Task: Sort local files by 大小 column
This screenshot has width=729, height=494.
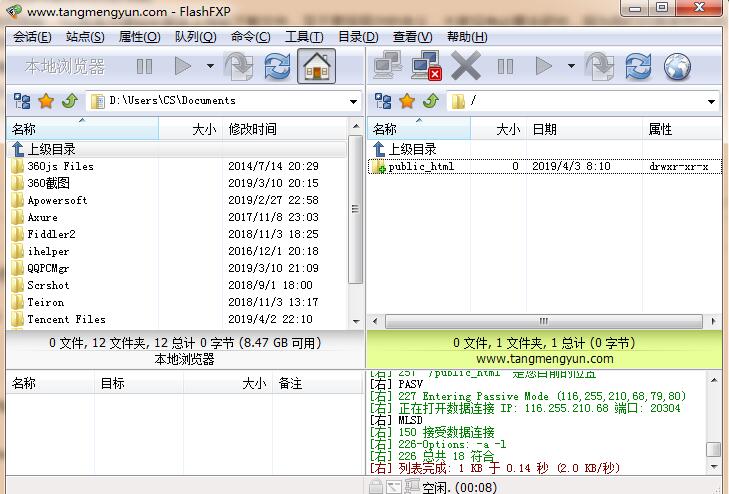Action: coord(191,129)
